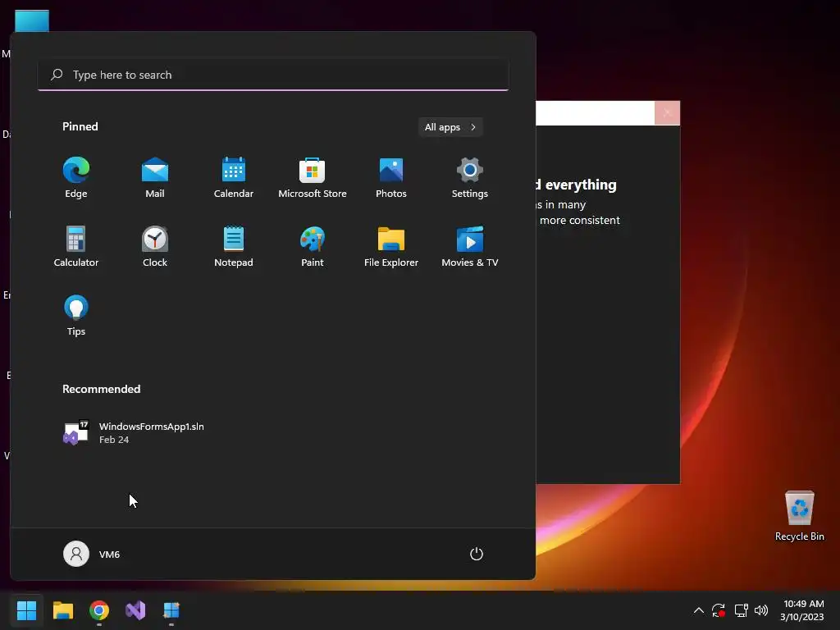Open the VM6 user account menu
The height and width of the screenshot is (630, 840).
92,554
